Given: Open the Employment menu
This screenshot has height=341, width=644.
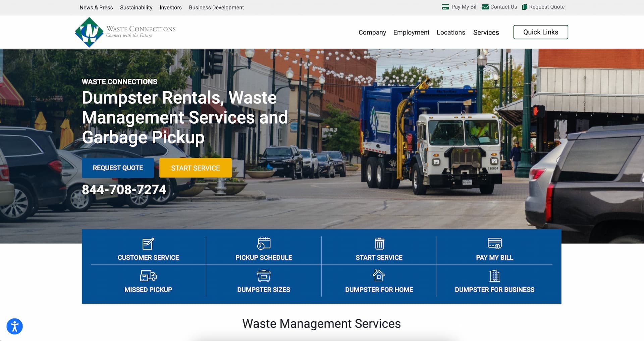Looking at the screenshot, I should tap(411, 32).
